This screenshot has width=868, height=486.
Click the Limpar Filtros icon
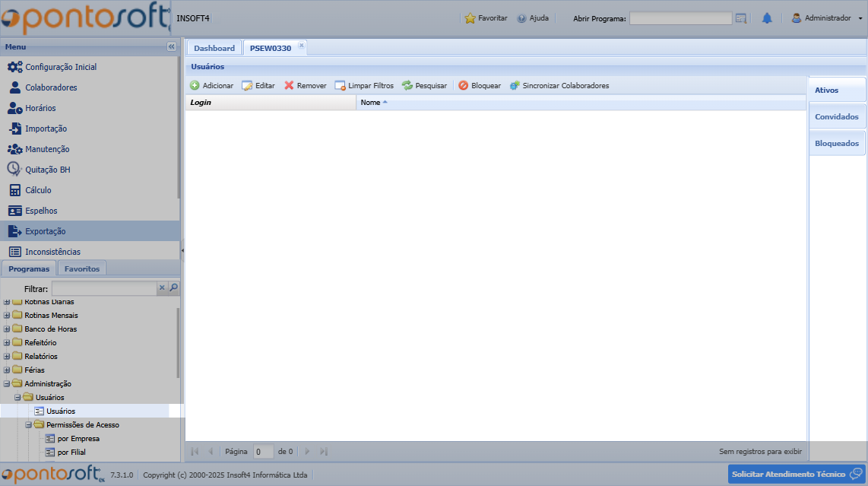pos(340,86)
